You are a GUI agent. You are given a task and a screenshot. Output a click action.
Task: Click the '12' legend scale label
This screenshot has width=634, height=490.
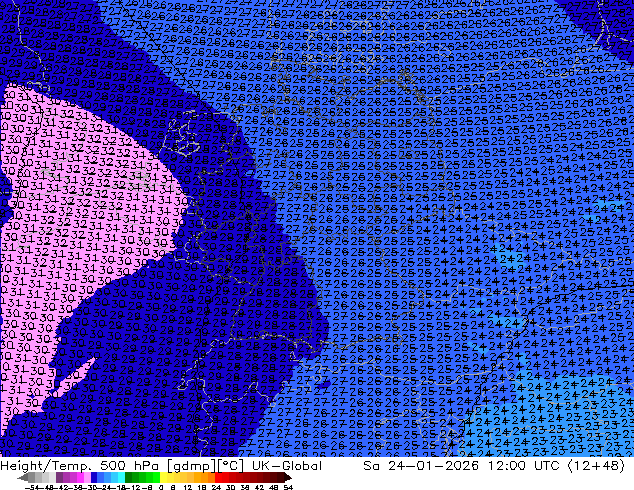(188, 488)
